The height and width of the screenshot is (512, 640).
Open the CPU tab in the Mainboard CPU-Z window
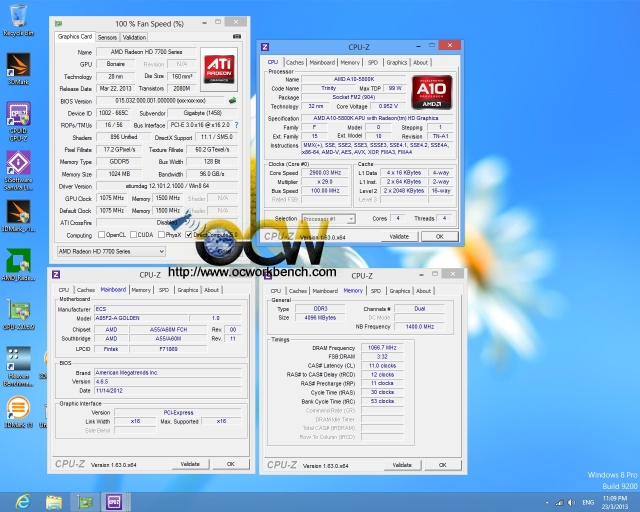pos(64,290)
